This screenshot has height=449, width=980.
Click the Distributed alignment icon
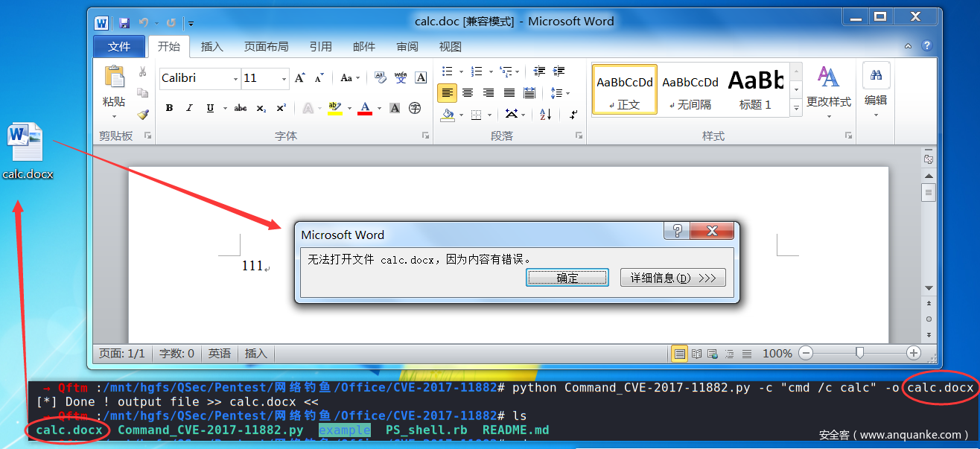pyautogui.click(x=529, y=93)
